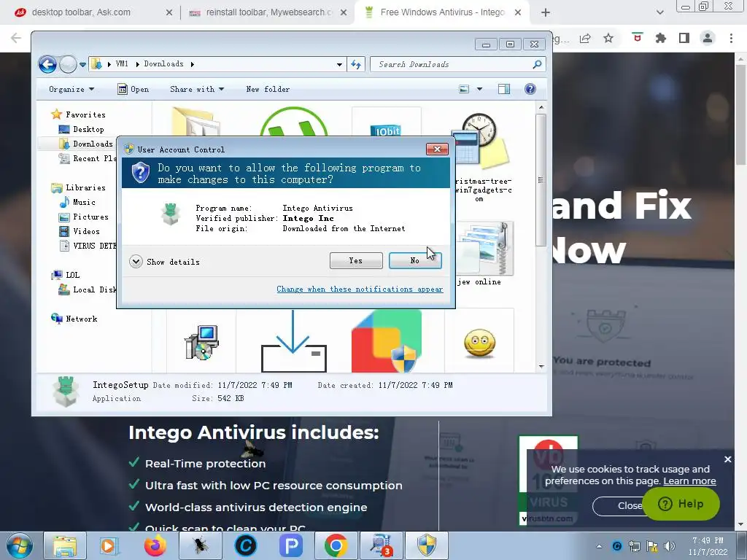Open Chrome three-dot menu

[x=731, y=38]
